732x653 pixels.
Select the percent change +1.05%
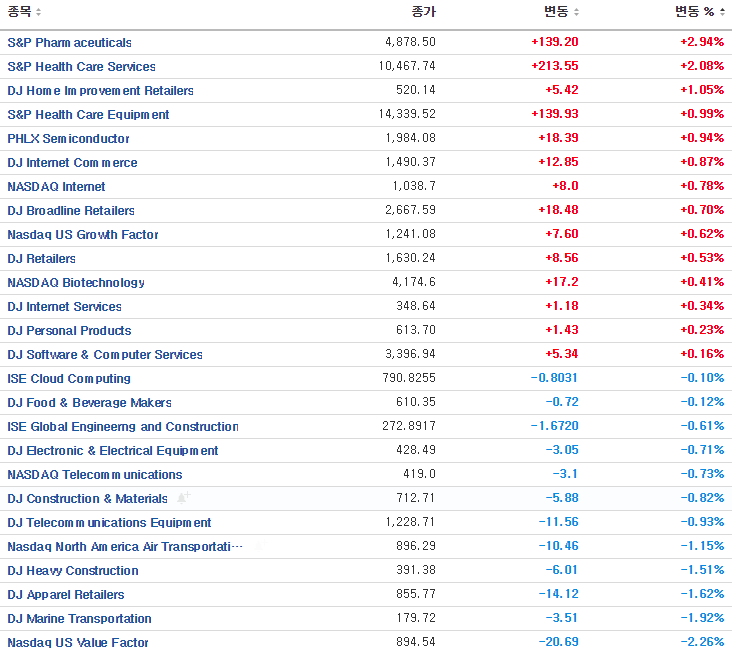702,90
